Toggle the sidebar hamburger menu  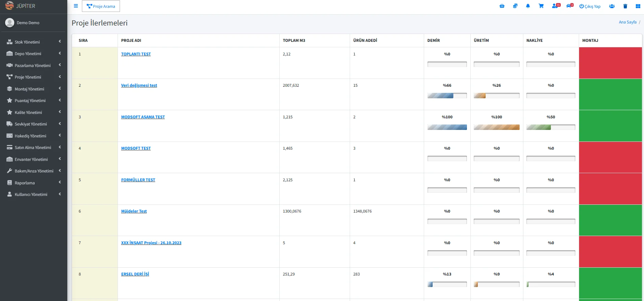(x=76, y=6)
